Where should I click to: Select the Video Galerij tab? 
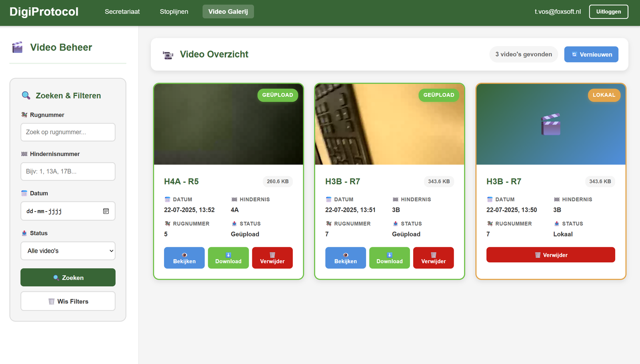pyautogui.click(x=228, y=12)
